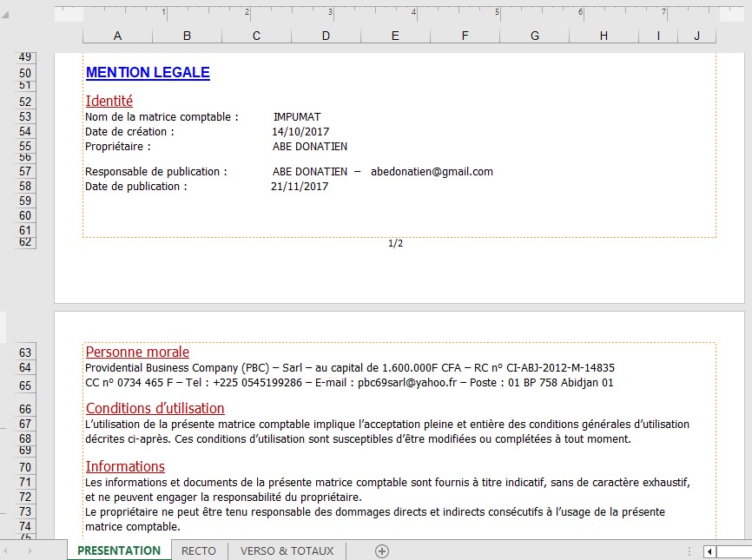The width and height of the screenshot is (752, 560).
Task: Select row 58 header
Action: pyautogui.click(x=25, y=186)
